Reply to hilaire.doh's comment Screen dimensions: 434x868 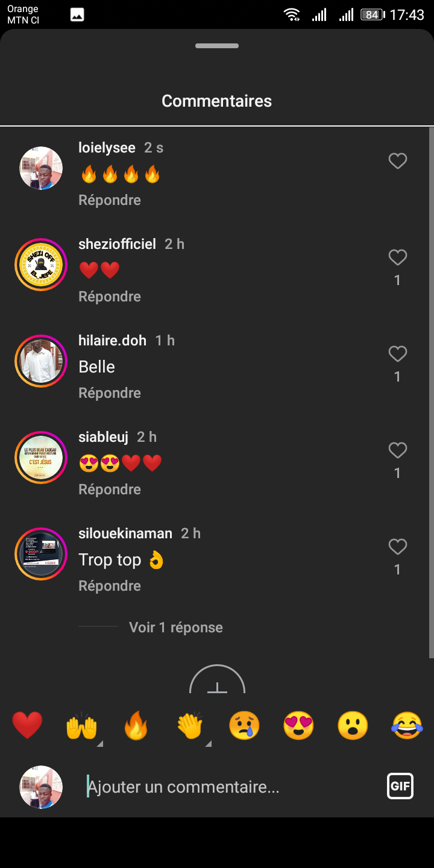[110, 393]
